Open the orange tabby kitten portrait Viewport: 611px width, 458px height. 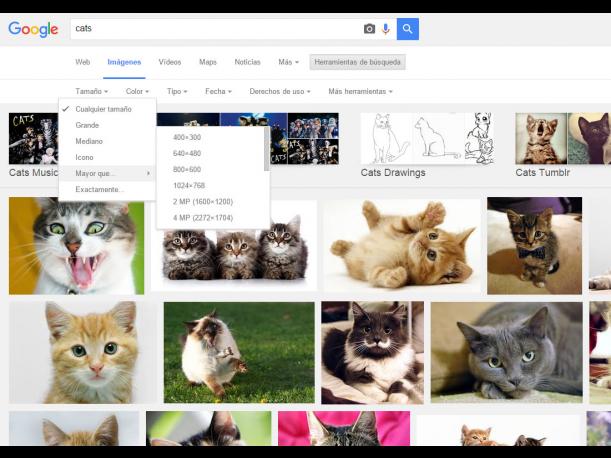coord(83,352)
